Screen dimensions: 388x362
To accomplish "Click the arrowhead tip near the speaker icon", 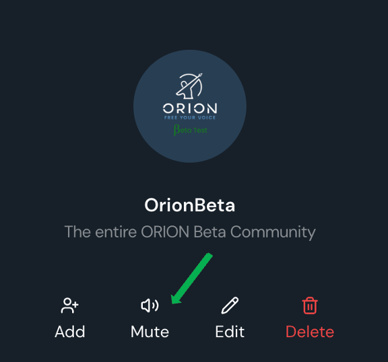I will click(174, 300).
